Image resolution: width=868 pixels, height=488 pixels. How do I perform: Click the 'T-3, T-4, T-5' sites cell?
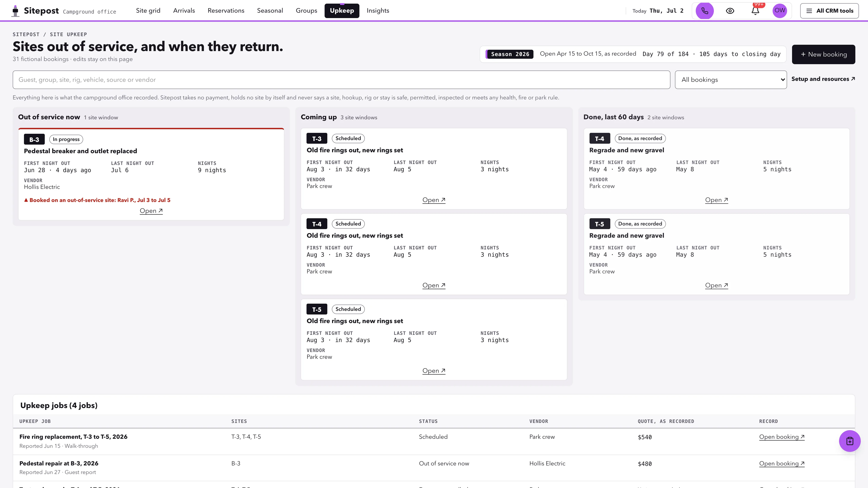pos(246,437)
